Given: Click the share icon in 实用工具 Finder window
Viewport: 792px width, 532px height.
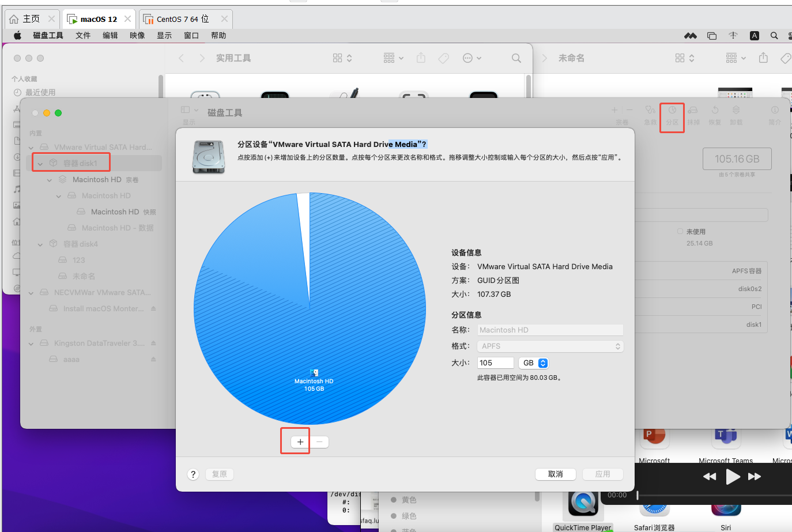Looking at the screenshot, I should tap(421, 58).
